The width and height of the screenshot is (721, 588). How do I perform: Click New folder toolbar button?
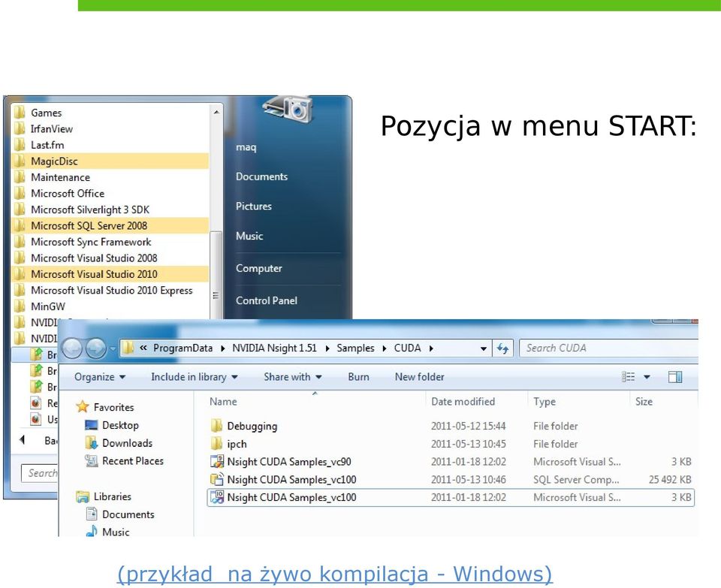coord(419,377)
